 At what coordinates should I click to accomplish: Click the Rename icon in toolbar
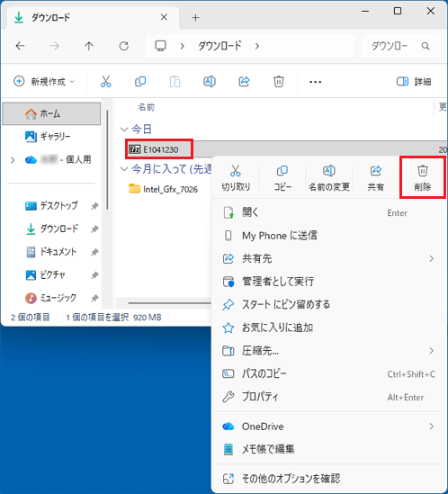210,82
